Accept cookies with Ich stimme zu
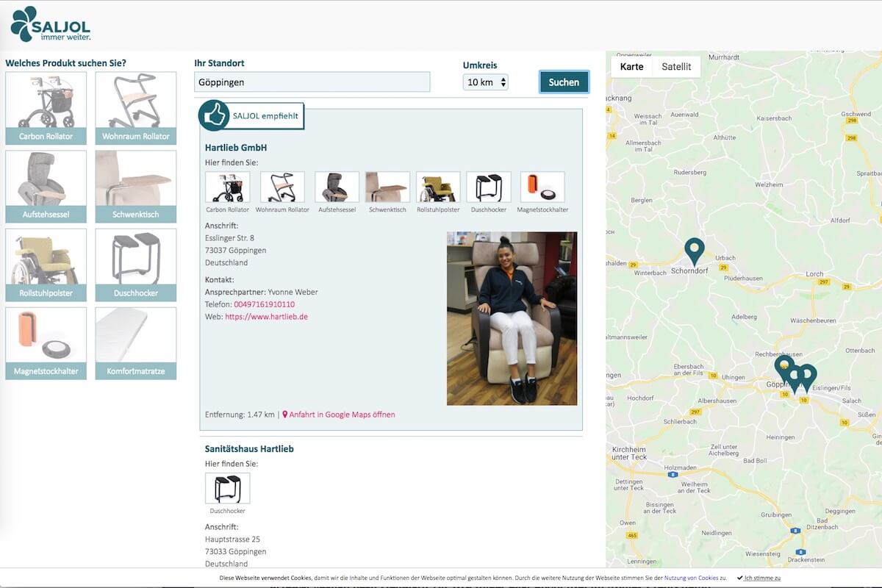 pos(759,578)
